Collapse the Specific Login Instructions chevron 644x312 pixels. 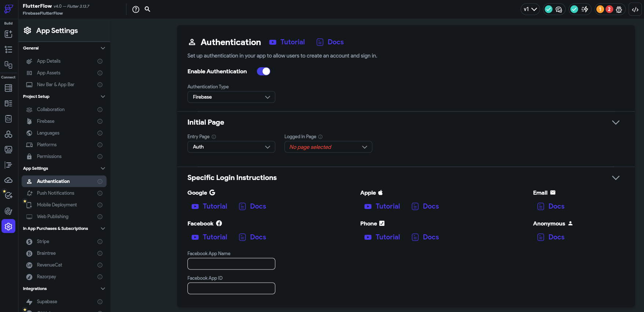coord(616,178)
